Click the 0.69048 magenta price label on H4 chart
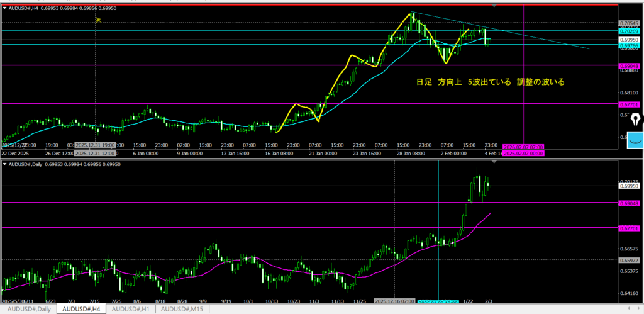644x314 pixels. click(x=629, y=65)
